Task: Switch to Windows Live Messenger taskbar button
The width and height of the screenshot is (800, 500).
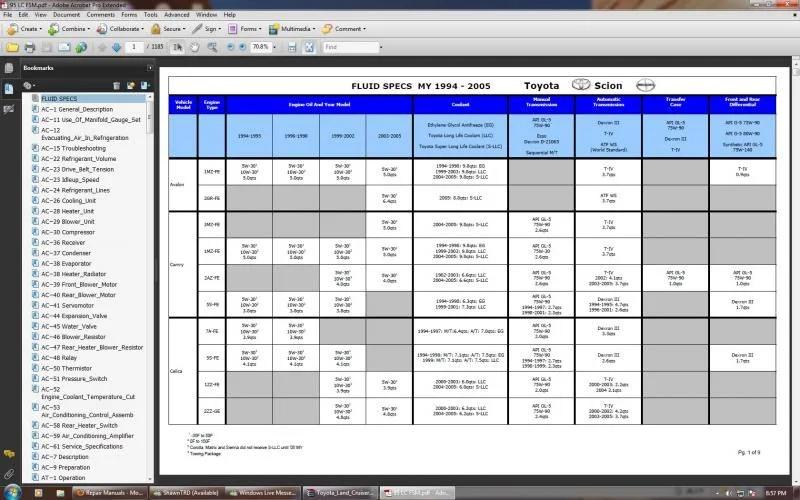Action: (x=263, y=493)
